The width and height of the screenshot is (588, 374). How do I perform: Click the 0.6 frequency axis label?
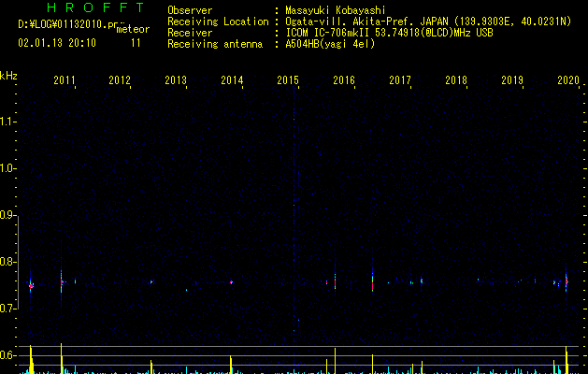point(7,355)
